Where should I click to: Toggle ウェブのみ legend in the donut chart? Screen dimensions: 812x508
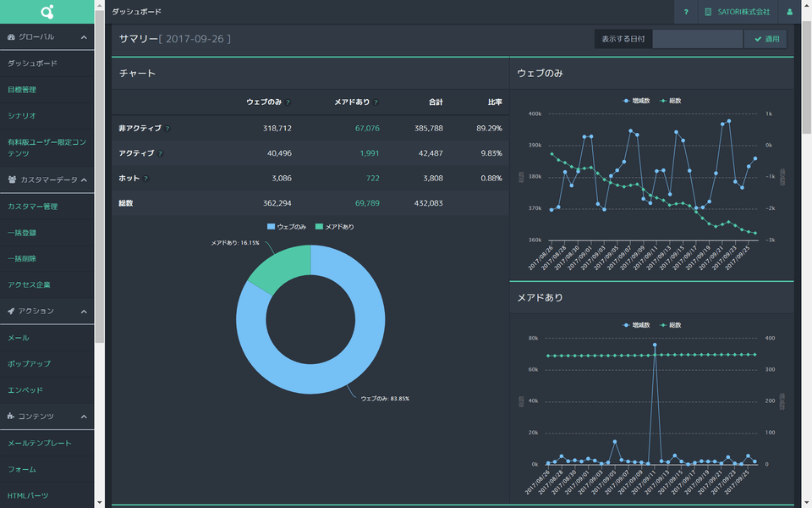[287, 227]
